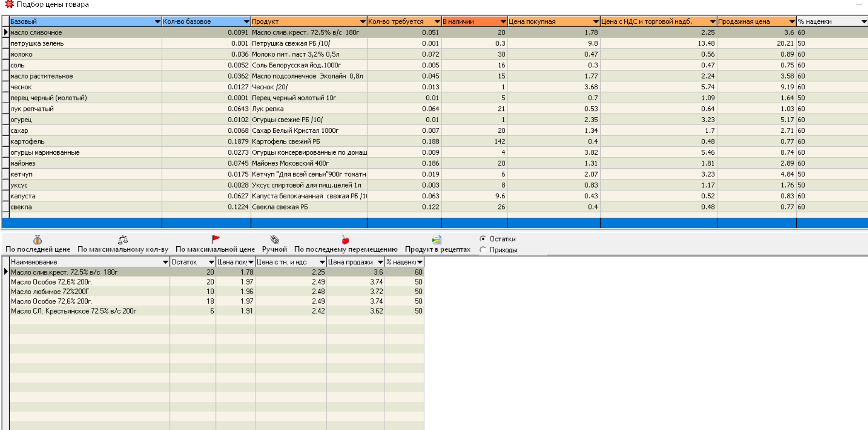This screenshot has height=430, width=868.
Task: Select the перец черный (молотый) row
Action: (x=434, y=98)
